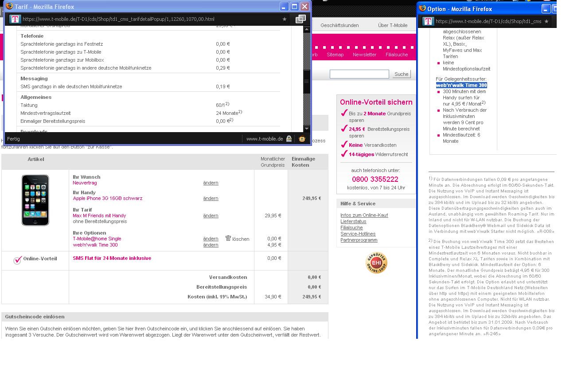The height and width of the screenshot is (392, 566).
Task: Click ändern next to web'n'walk Time 300
Action: pyautogui.click(x=211, y=245)
